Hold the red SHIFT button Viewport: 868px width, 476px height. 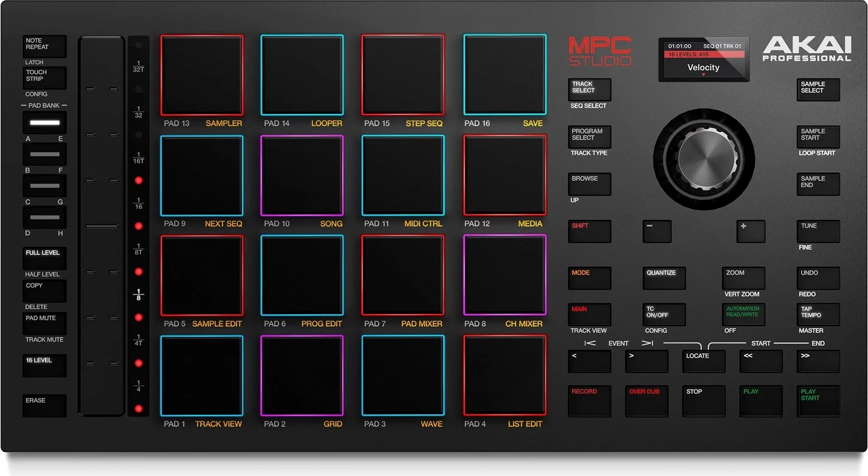click(590, 231)
